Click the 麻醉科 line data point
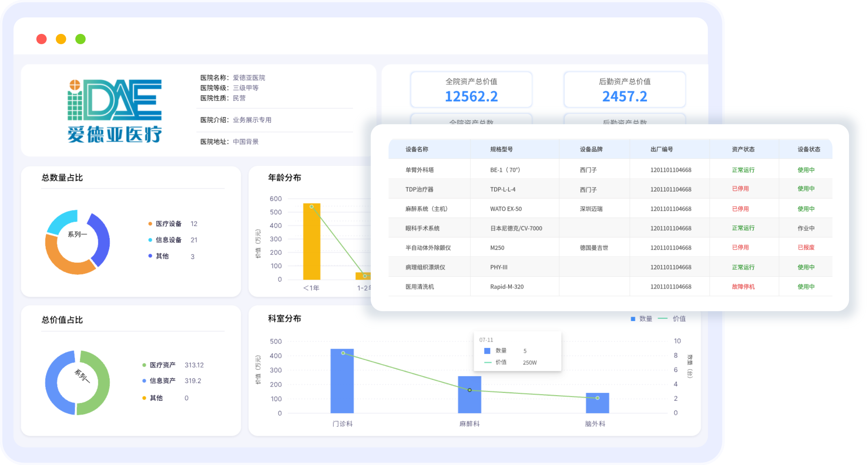The width and height of the screenshot is (868, 465). coord(470,390)
